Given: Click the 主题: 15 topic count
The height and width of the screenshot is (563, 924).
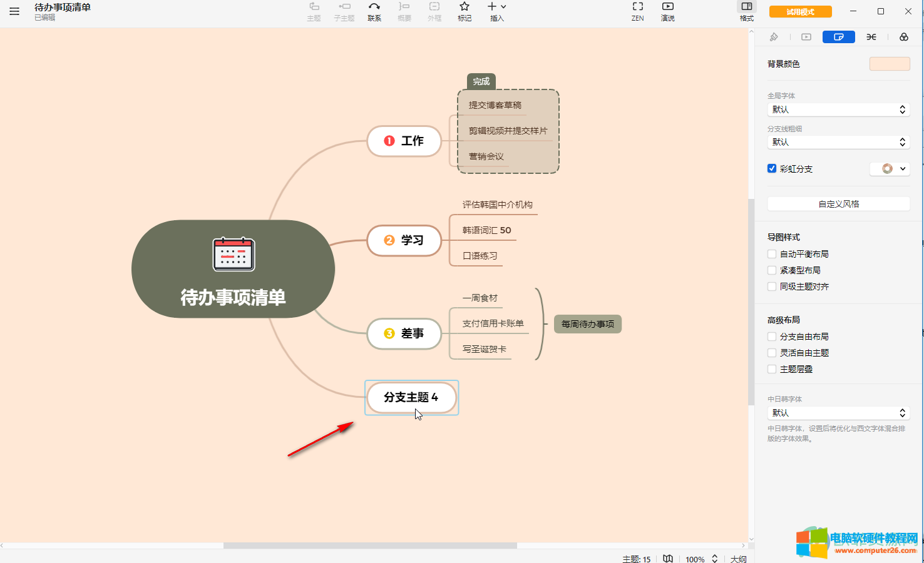Looking at the screenshot, I should tap(636, 559).
